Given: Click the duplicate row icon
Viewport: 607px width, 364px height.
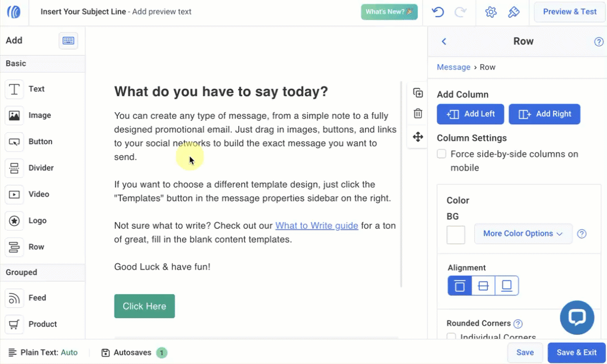Looking at the screenshot, I should [x=418, y=93].
